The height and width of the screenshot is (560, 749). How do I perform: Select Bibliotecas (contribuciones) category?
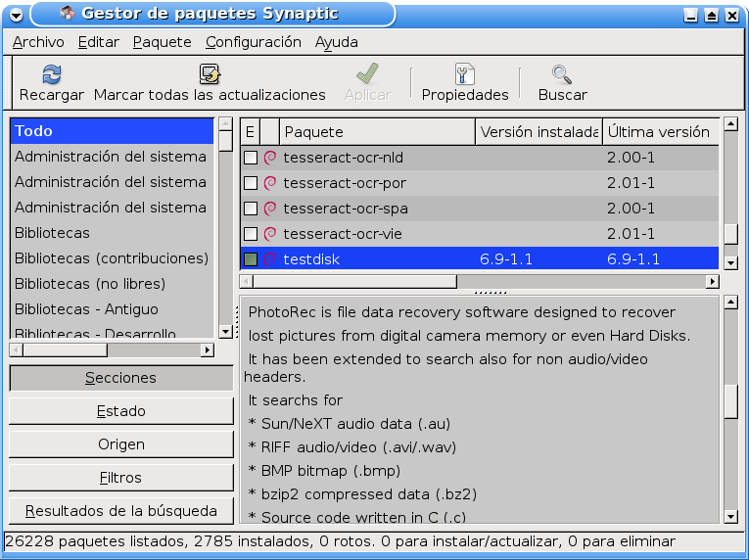pos(112,258)
